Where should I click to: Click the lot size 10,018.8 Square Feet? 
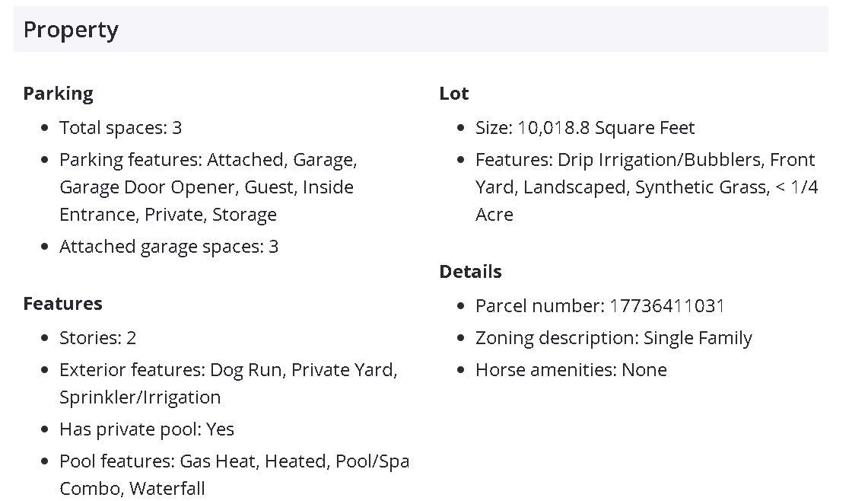[606, 127]
